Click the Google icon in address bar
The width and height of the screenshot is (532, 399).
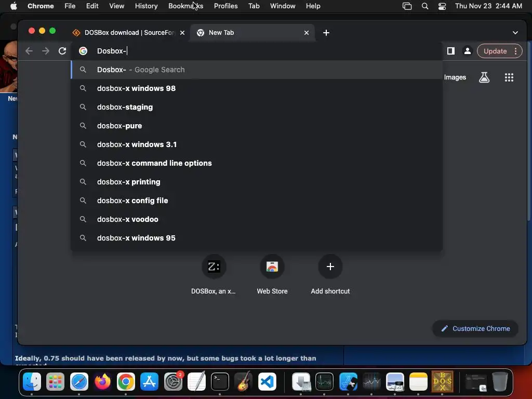pyautogui.click(x=83, y=51)
